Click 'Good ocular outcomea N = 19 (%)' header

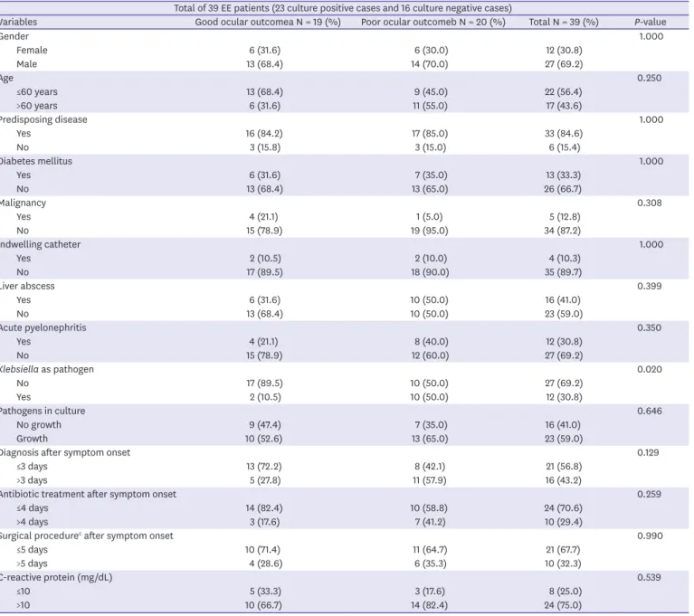268,22
